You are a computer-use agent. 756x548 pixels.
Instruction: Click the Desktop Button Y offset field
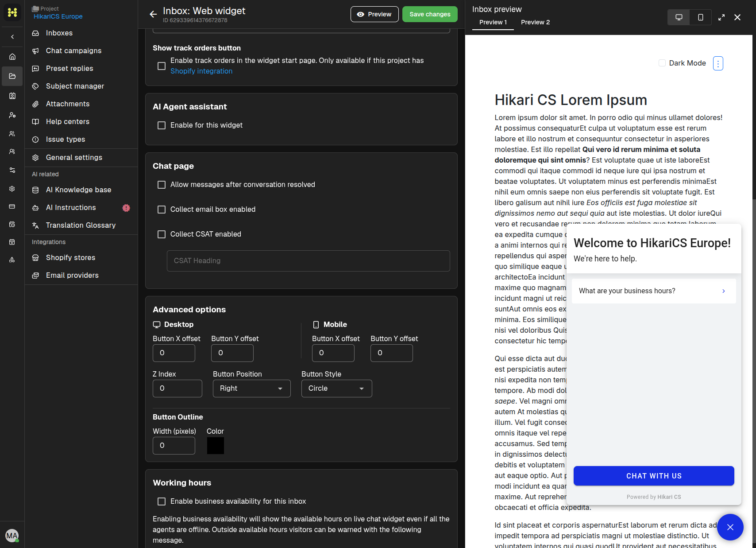232,353
